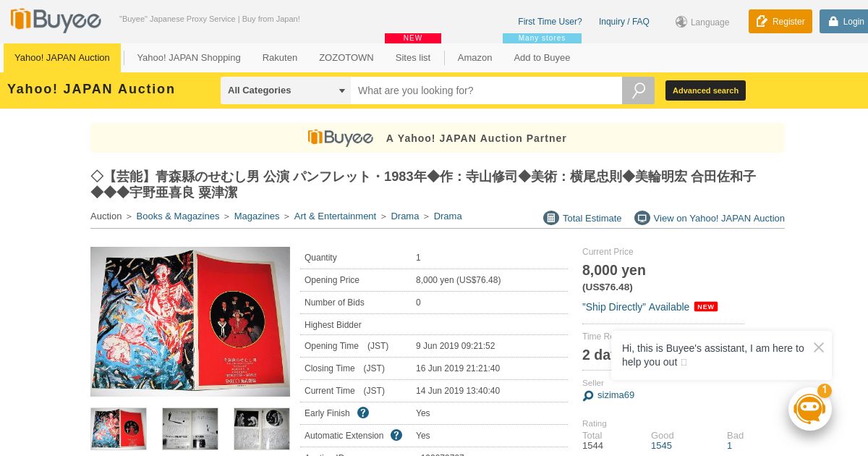Screen dimensions: 868x456
Task: Open the All Categories dropdown
Action: click(286, 90)
